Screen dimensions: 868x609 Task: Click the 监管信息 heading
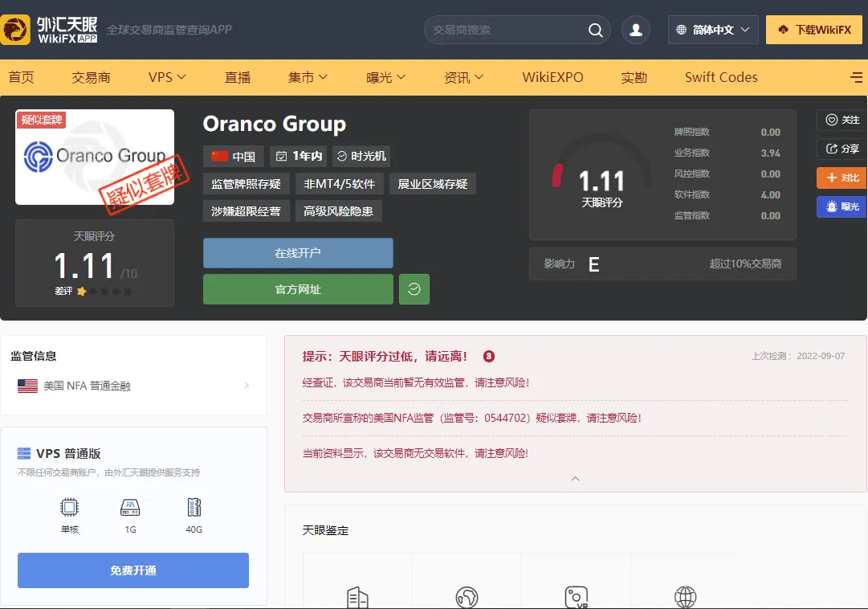pos(33,356)
